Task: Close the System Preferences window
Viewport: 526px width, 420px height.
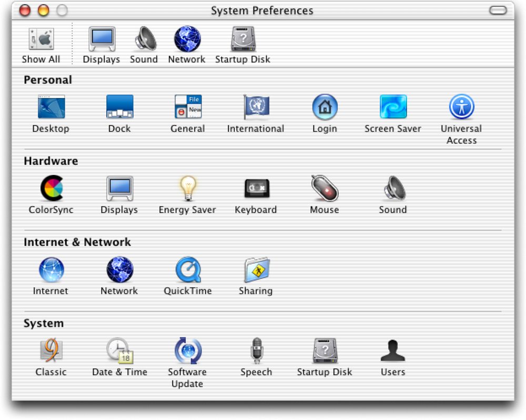Action: (25, 11)
